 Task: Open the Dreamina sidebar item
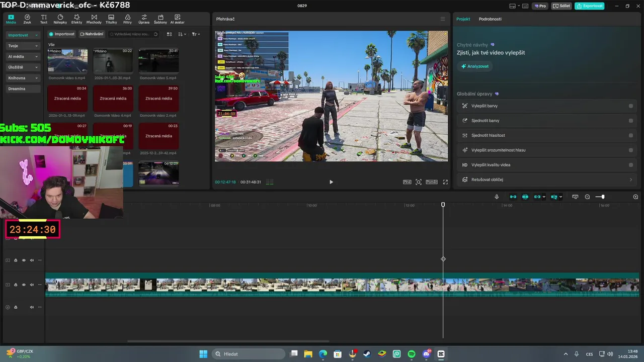tap(23, 89)
